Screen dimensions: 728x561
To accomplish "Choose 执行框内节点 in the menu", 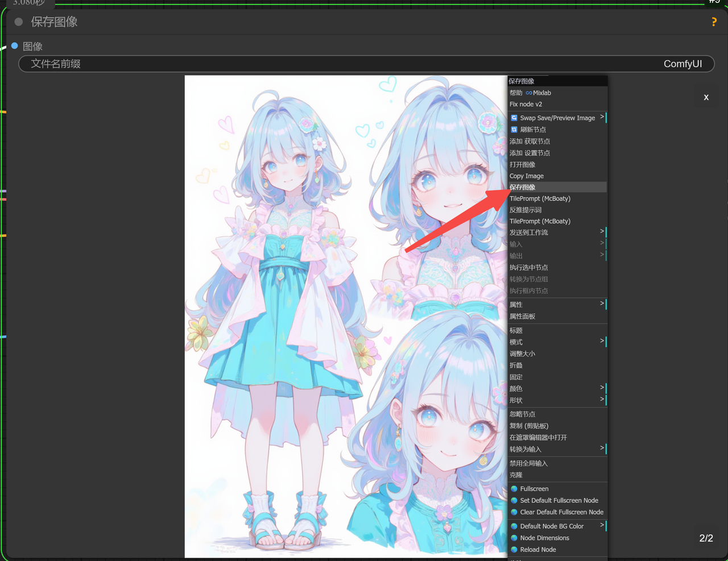I will 557,290.
